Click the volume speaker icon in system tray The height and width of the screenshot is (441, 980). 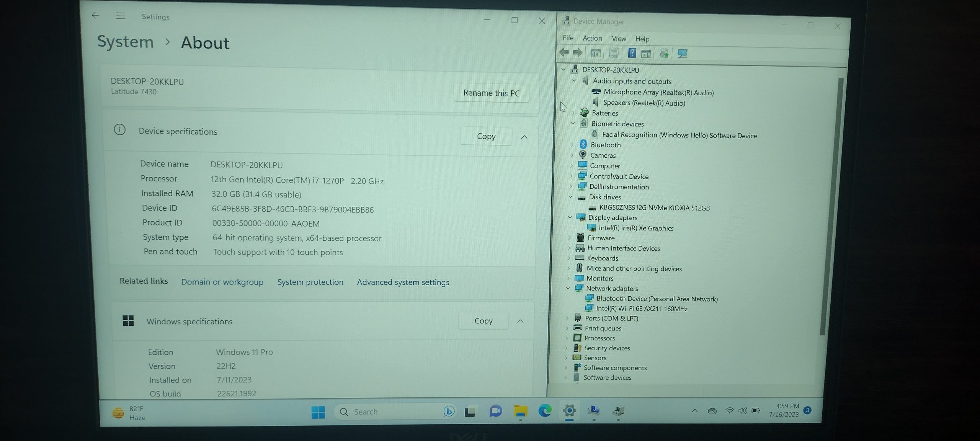click(x=743, y=411)
